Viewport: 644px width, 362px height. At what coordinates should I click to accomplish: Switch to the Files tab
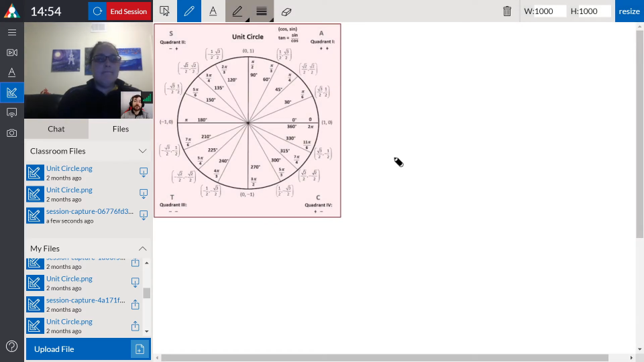tap(121, 129)
